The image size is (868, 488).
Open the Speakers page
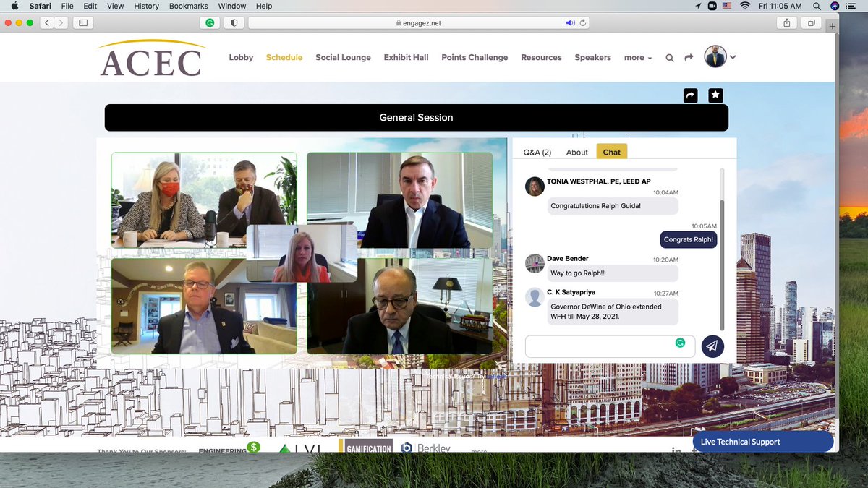coord(592,57)
